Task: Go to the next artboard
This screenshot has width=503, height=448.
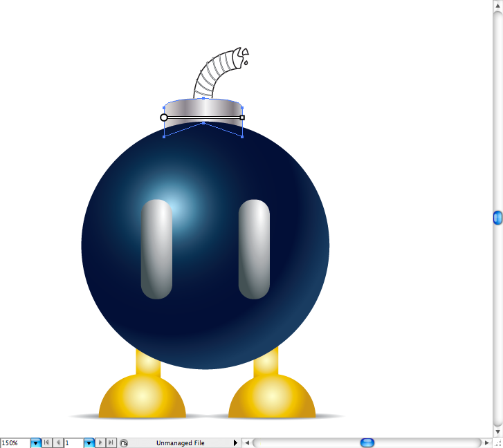Action: pos(100,442)
